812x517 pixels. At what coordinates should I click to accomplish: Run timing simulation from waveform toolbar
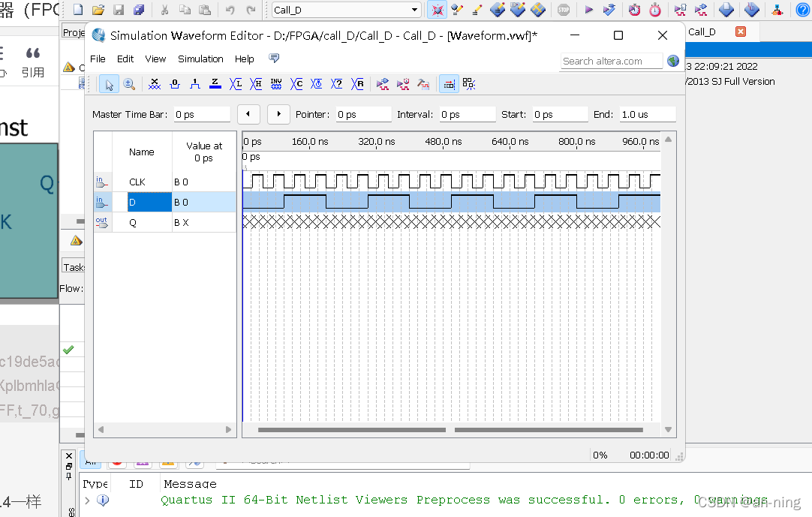403,85
